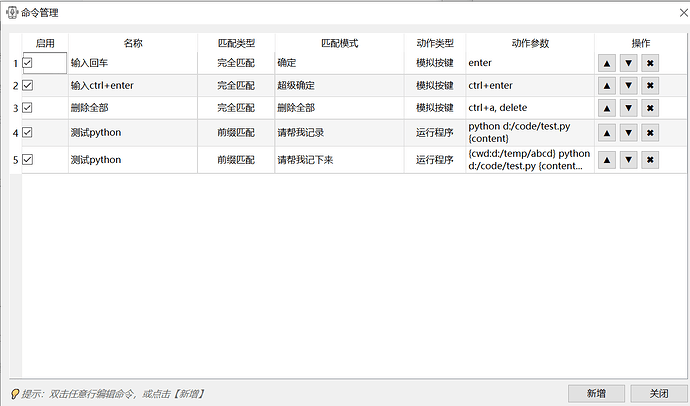Click the 新增 button

point(596,393)
